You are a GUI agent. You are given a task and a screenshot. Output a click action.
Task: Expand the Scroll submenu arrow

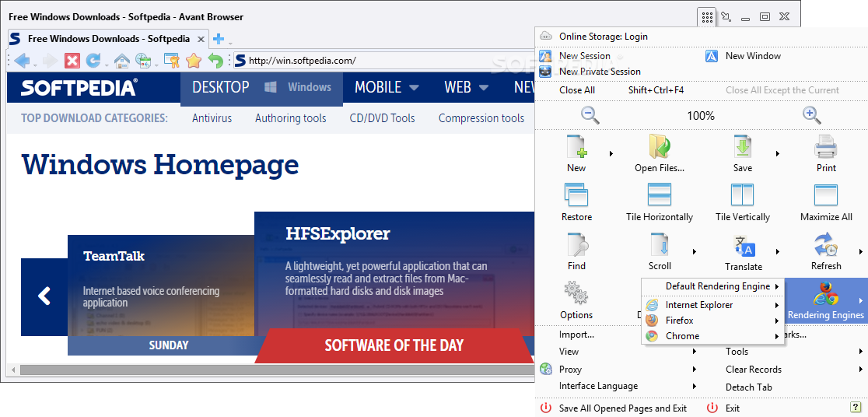(695, 252)
